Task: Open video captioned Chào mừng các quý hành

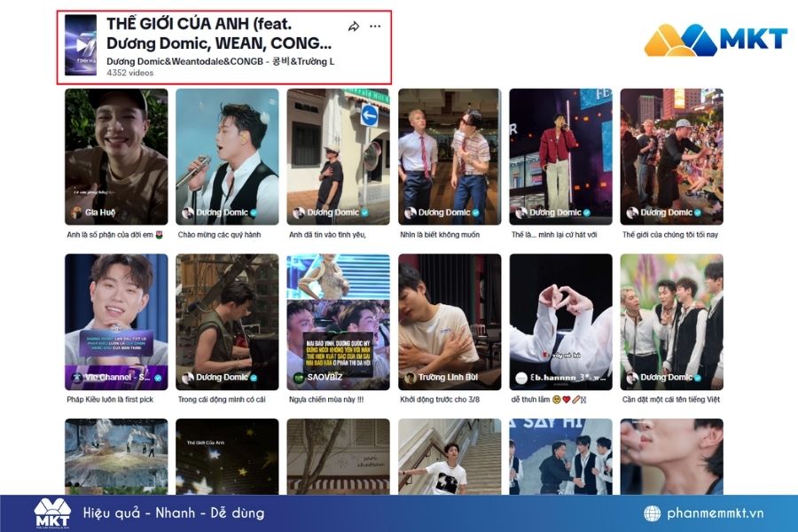Action: 227,157
